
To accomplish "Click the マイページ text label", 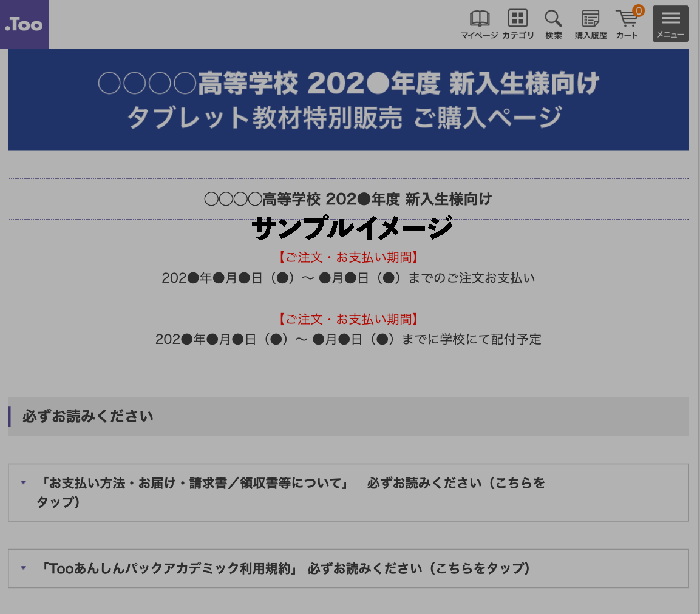I will [x=480, y=35].
